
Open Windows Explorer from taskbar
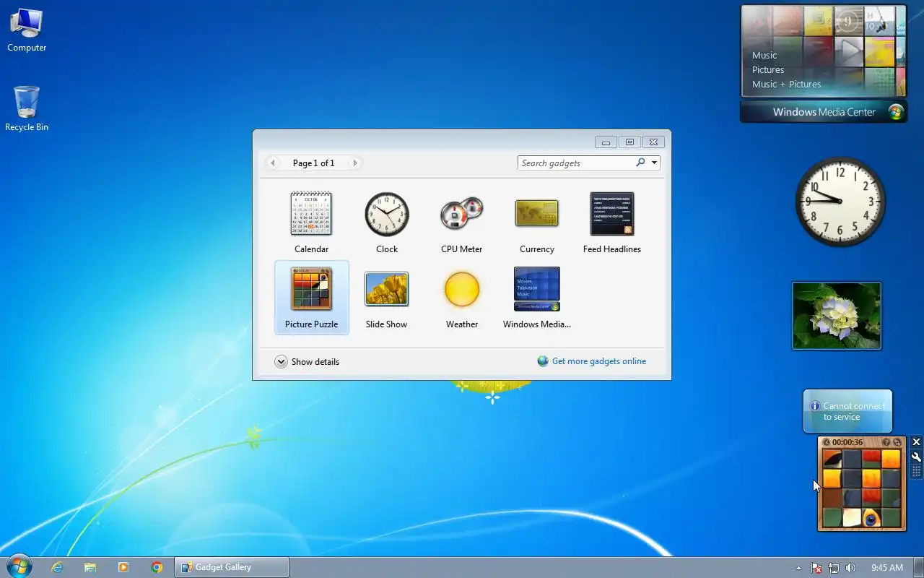[90, 567]
